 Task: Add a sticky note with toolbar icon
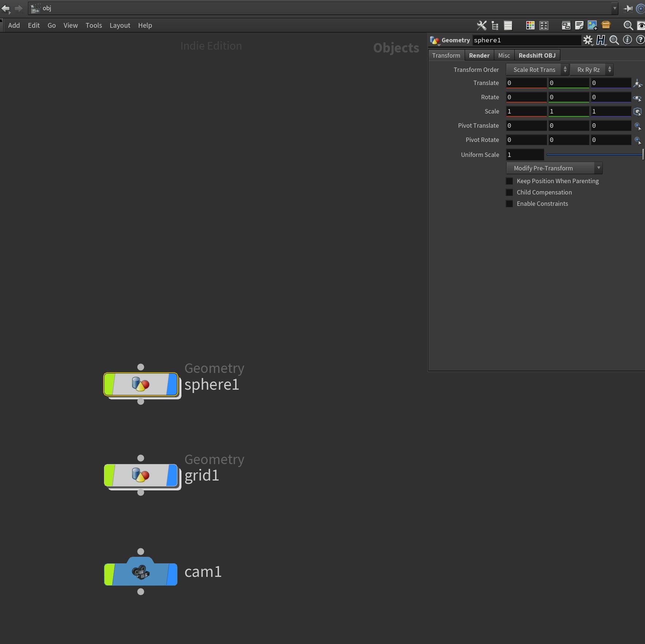coord(579,25)
